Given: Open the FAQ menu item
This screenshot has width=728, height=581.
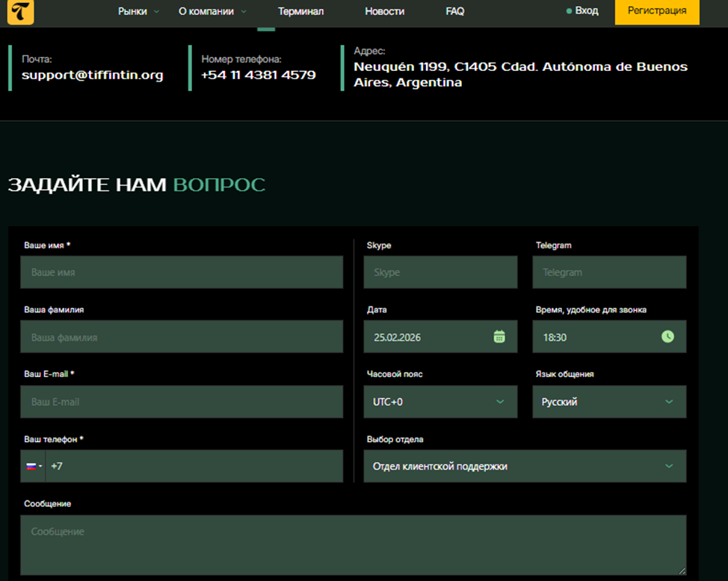Looking at the screenshot, I should [x=454, y=11].
